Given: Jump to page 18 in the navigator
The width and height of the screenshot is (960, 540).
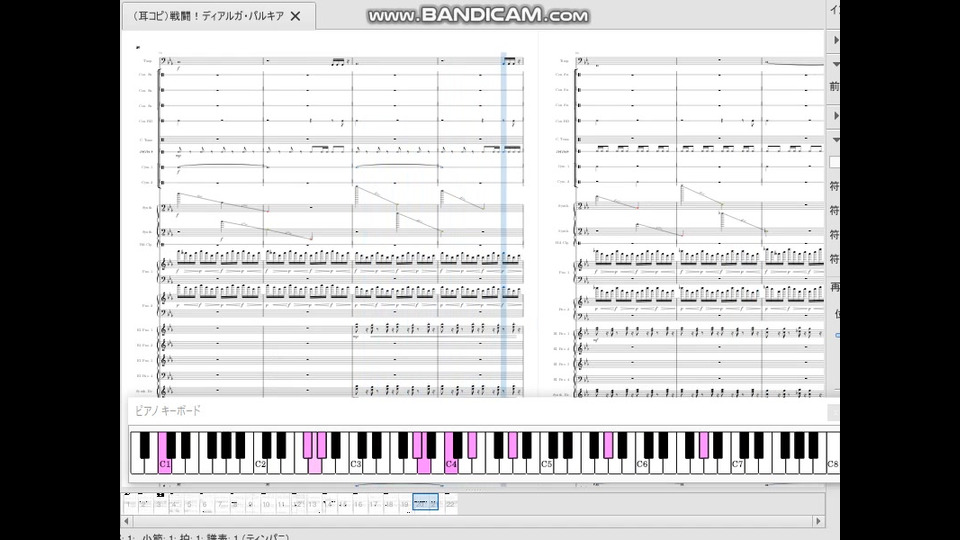Looking at the screenshot, I should pyautogui.click(x=389, y=504).
